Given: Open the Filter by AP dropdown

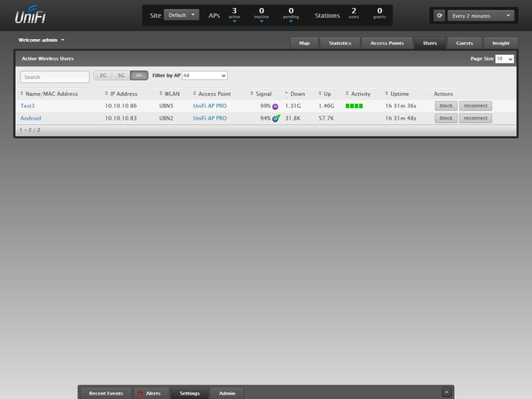Looking at the screenshot, I should click(205, 75).
